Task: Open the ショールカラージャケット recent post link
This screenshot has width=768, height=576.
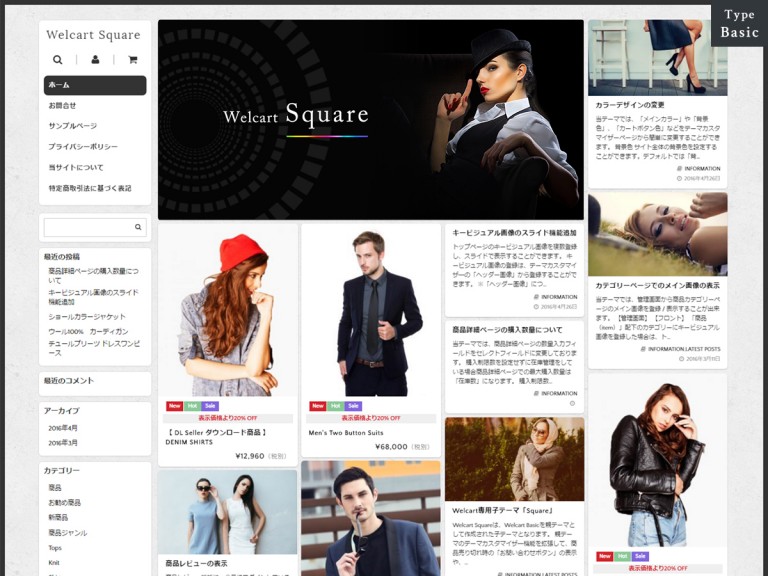Action: click(x=87, y=317)
